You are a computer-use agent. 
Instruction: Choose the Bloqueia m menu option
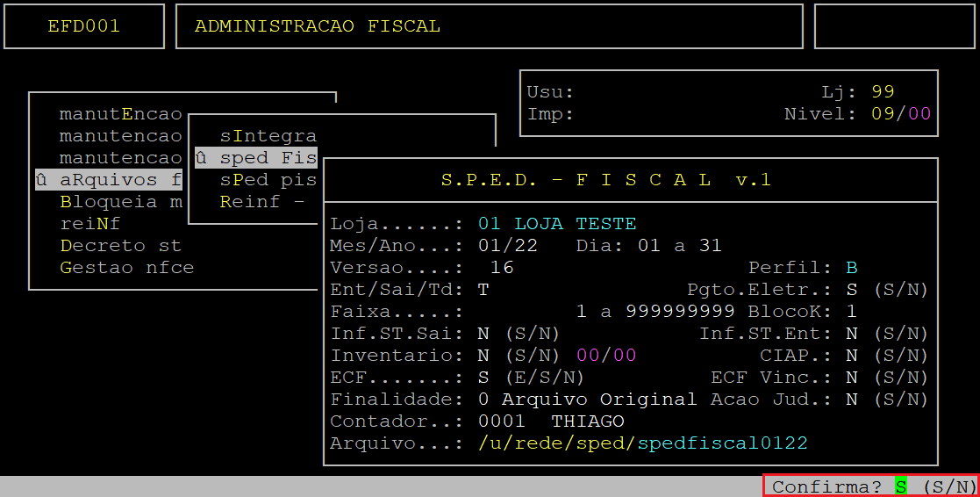click(x=120, y=202)
